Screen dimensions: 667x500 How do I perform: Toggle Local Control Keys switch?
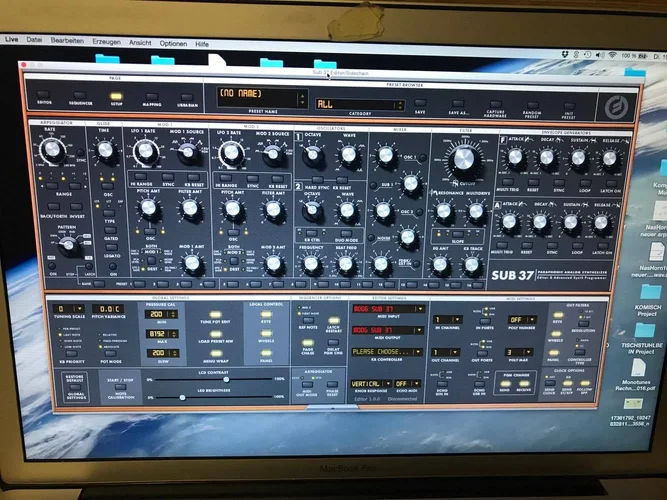266,314
